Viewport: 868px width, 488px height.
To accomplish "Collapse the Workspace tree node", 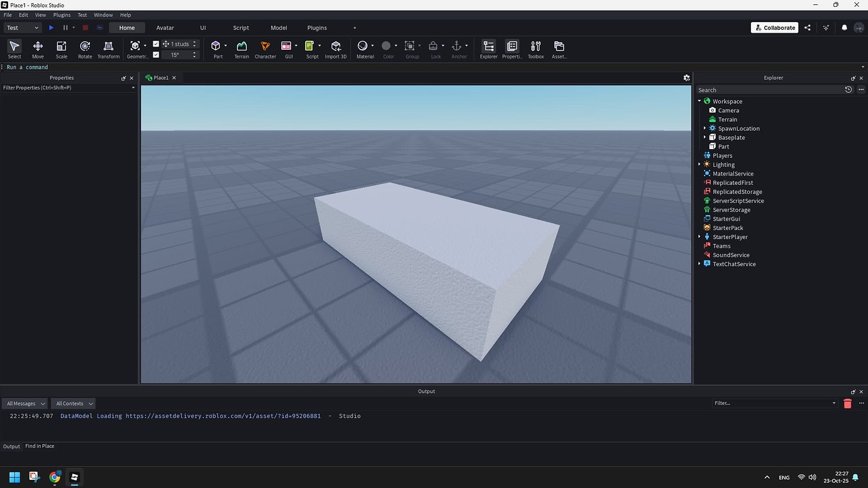I will (699, 101).
